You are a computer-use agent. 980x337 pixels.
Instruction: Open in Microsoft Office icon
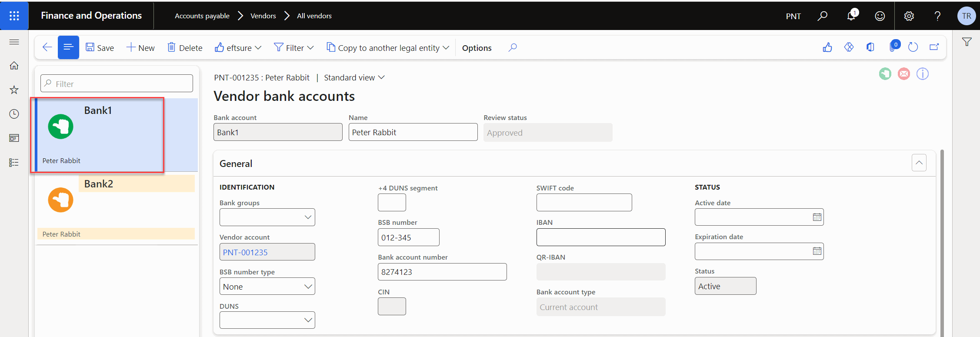[x=870, y=47]
